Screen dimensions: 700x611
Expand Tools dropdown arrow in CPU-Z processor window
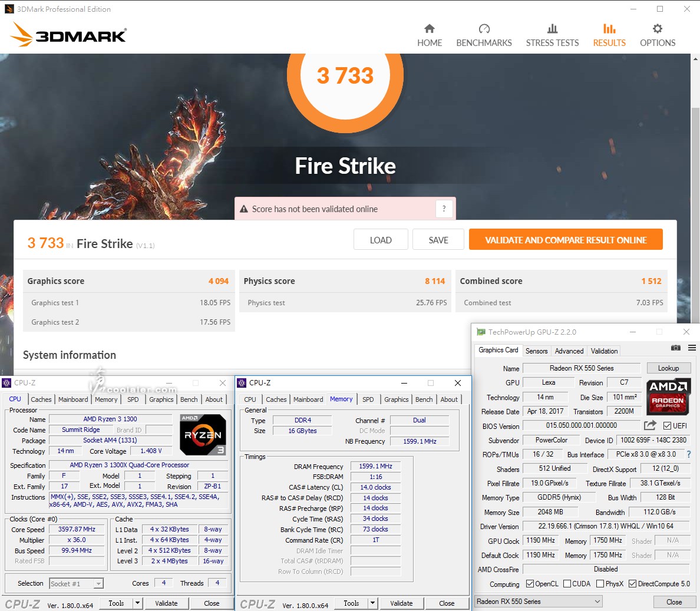(137, 603)
